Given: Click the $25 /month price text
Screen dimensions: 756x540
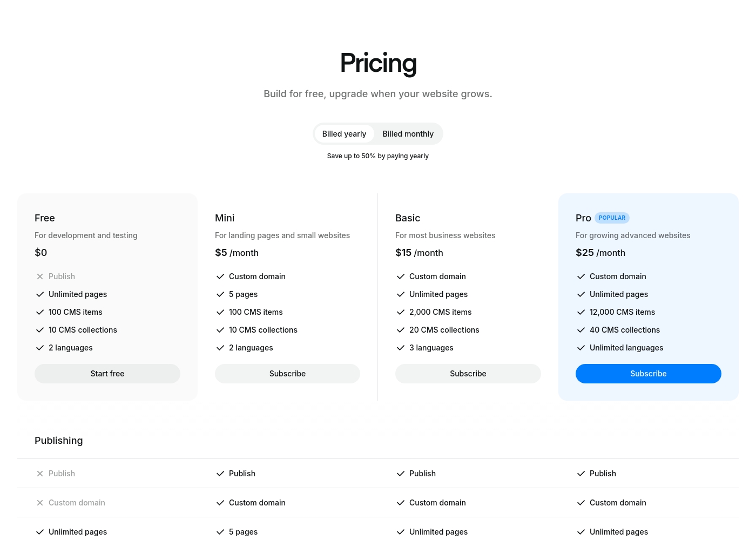Looking at the screenshot, I should click(600, 253).
